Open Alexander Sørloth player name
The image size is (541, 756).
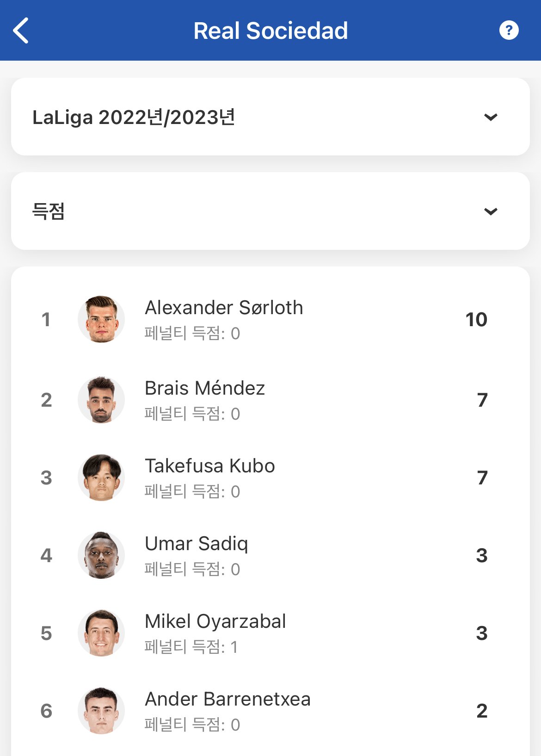click(x=224, y=308)
